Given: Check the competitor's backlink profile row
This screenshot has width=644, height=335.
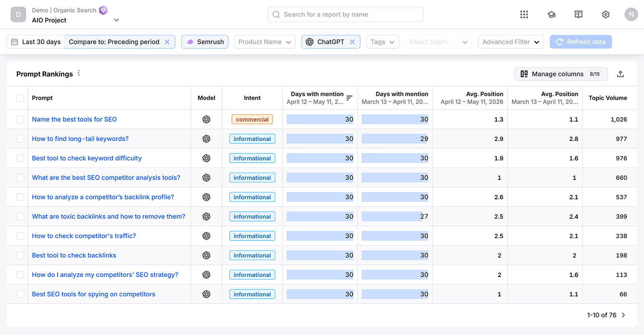Looking at the screenshot, I should tap(20, 197).
